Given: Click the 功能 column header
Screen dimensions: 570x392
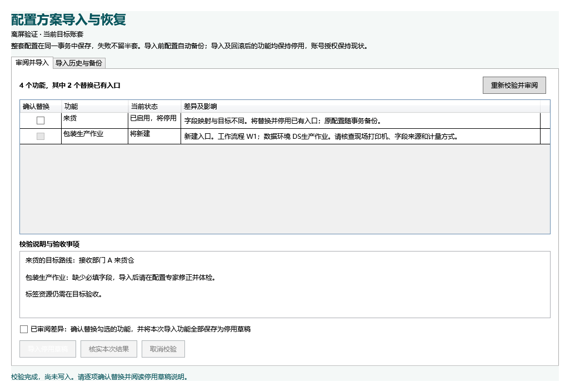Looking at the screenshot, I should (x=95, y=107).
